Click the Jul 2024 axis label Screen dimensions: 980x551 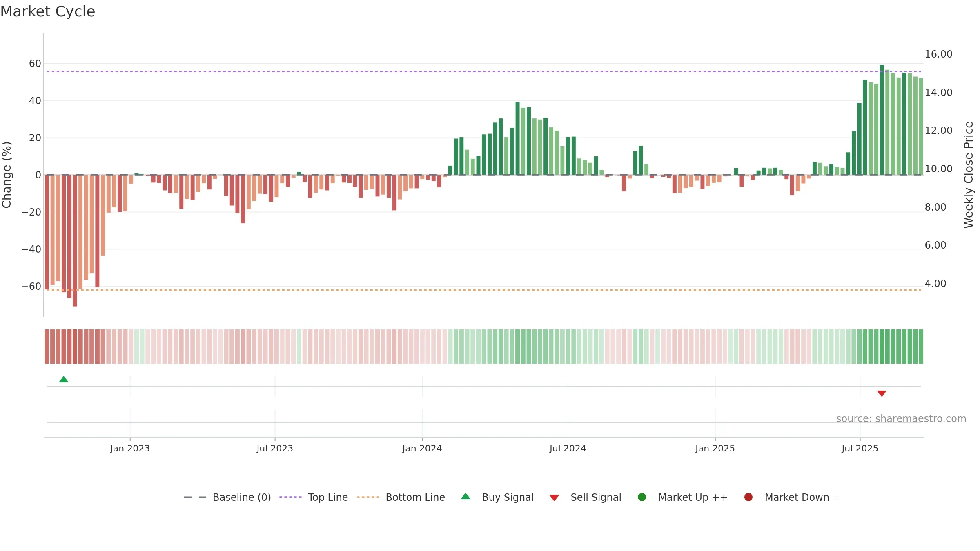click(x=568, y=448)
